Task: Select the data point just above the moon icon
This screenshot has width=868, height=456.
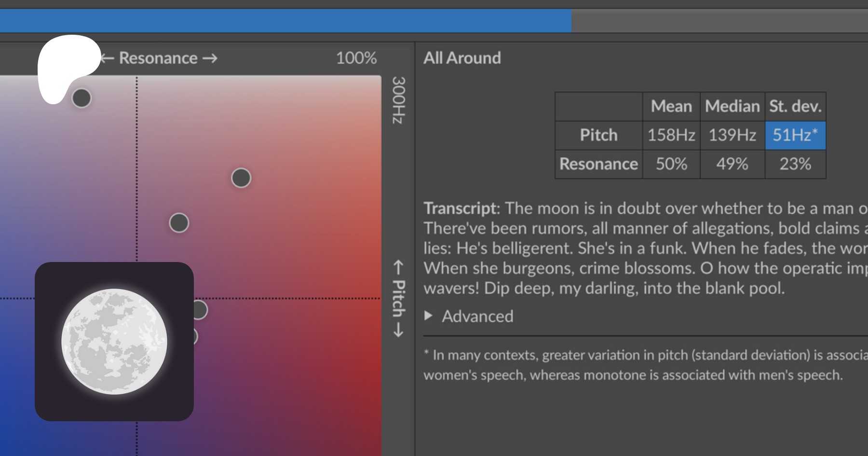Action: (x=179, y=223)
